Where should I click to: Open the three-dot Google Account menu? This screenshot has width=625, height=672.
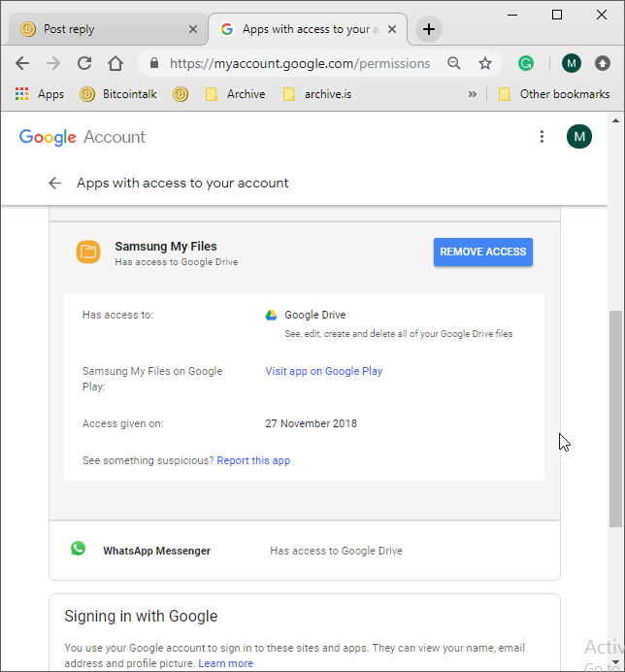pyautogui.click(x=542, y=137)
